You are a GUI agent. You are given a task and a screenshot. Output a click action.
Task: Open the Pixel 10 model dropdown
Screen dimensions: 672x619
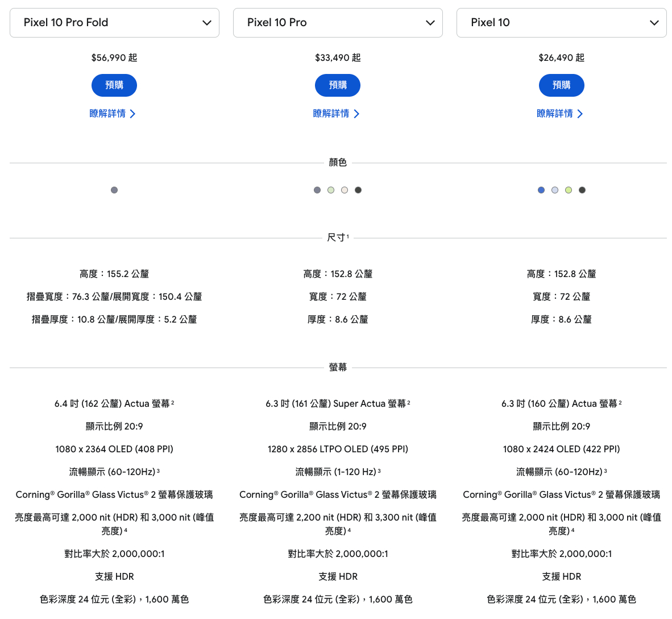(562, 23)
